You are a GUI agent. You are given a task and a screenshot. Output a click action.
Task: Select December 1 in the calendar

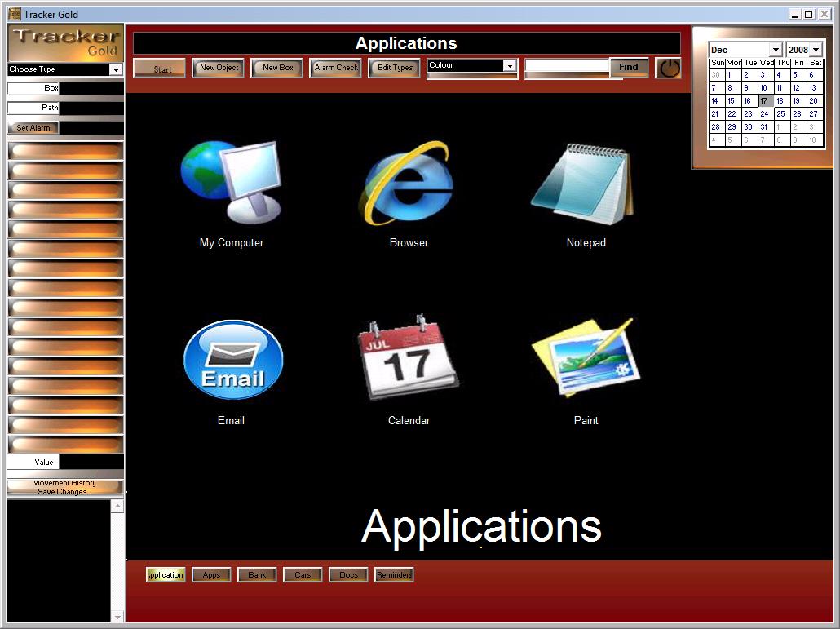(732, 75)
